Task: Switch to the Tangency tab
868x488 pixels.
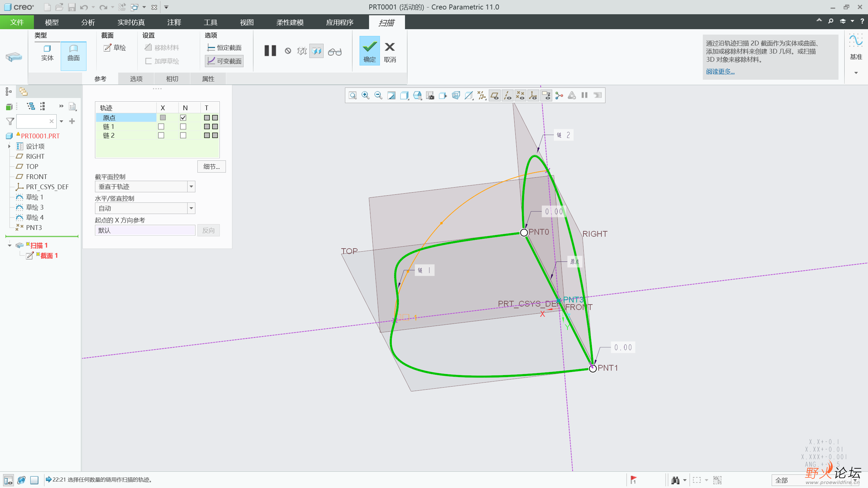Action: pos(172,79)
